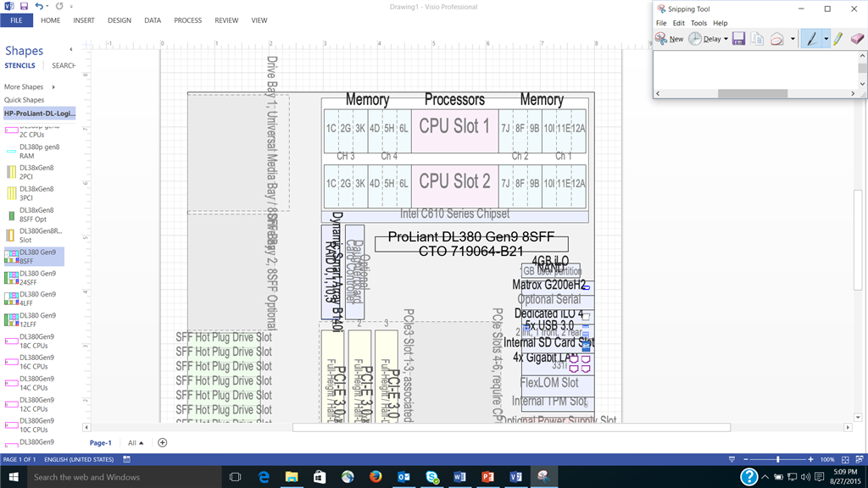The width and height of the screenshot is (868, 488).
Task: Select the CPU Slot 1 shape on canvas
Action: point(454,130)
